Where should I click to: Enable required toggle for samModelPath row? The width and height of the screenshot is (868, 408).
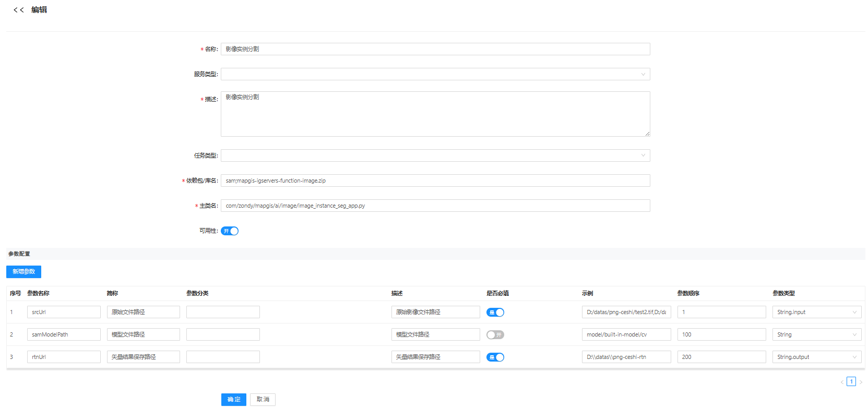click(x=495, y=335)
